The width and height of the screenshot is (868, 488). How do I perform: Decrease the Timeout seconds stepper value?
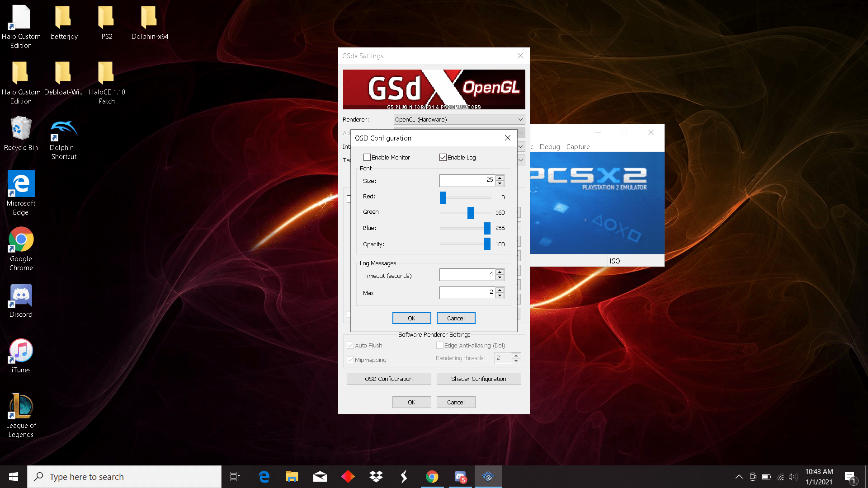[500, 277]
